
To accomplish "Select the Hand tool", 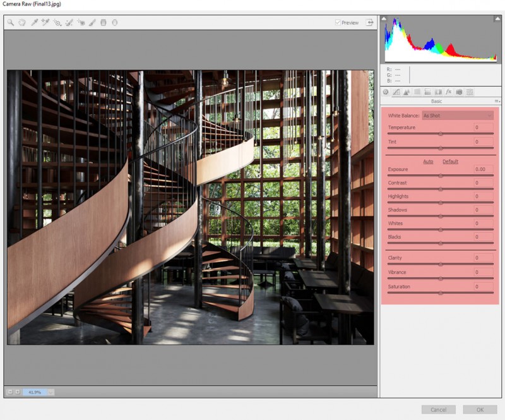I will pyautogui.click(x=22, y=23).
